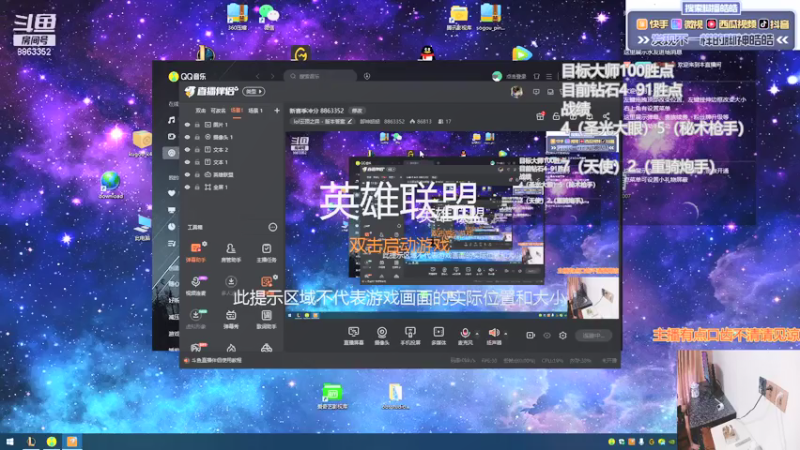This screenshot has width=800, height=450.
Task: Open the 主播任务 tool
Action: (266, 253)
